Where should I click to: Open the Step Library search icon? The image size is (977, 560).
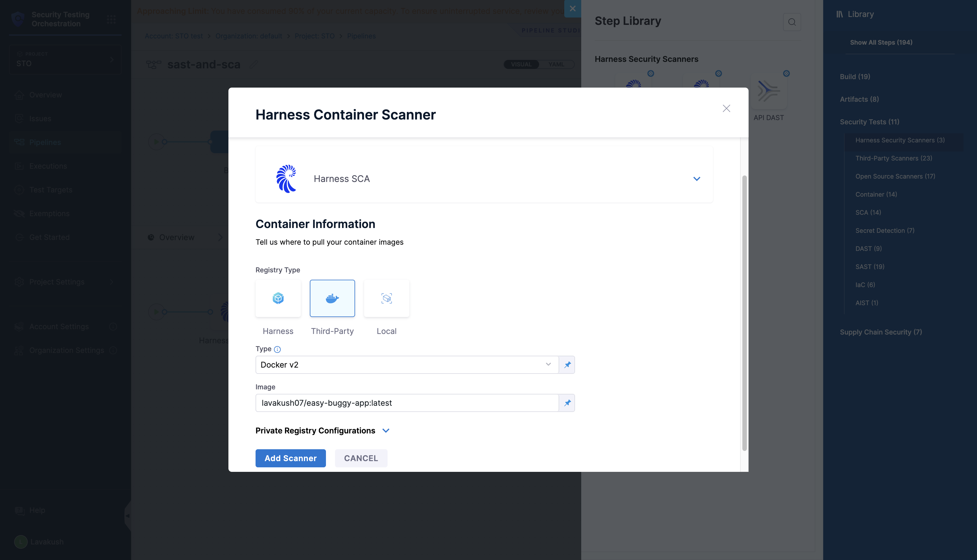pos(792,22)
